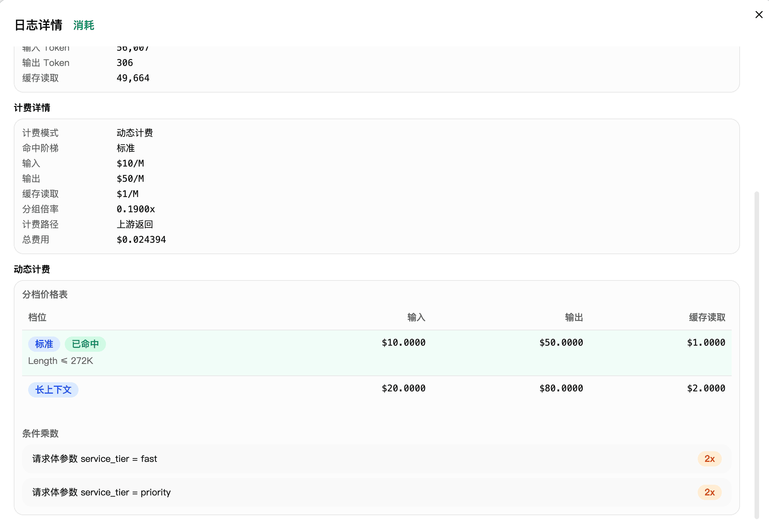This screenshot has width=769, height=532.
Task: Click the 请求体参数 service_tier = fast row
Action: pos(376,459)
